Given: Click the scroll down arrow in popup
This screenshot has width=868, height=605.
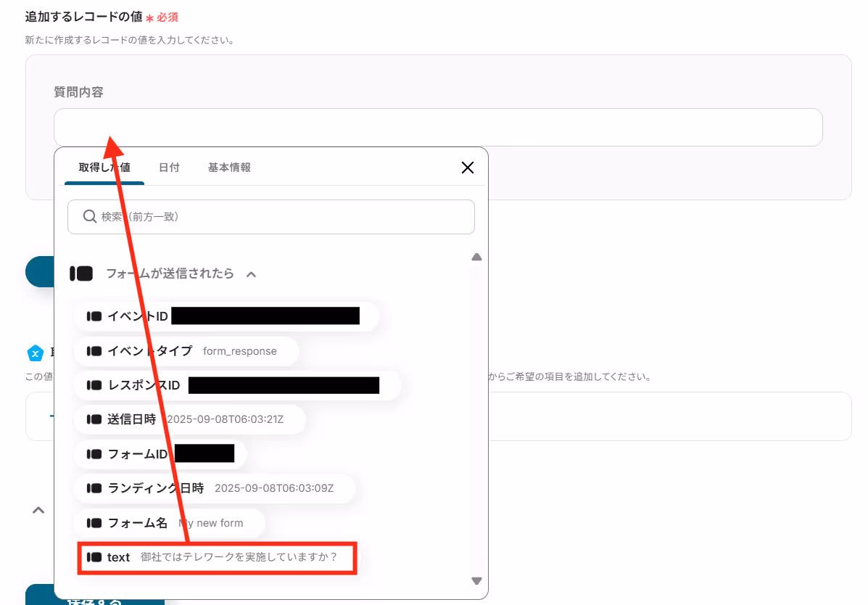Looking at the screenshot, I should click(476, 580).
